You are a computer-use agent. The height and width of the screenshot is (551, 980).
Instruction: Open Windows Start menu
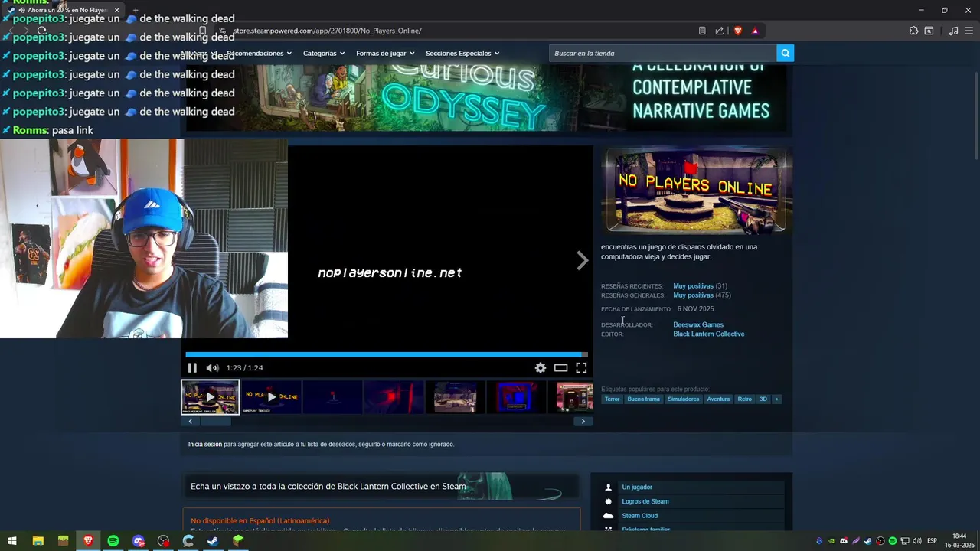pos(12,541)
